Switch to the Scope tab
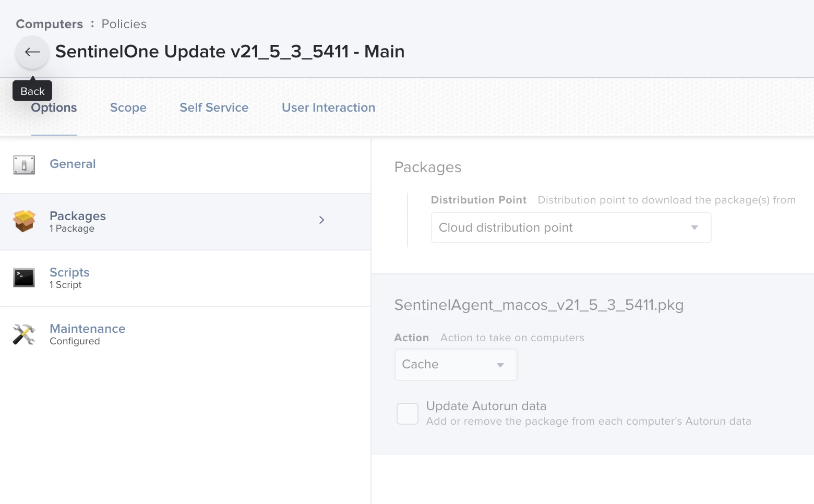 coord(128,107)
